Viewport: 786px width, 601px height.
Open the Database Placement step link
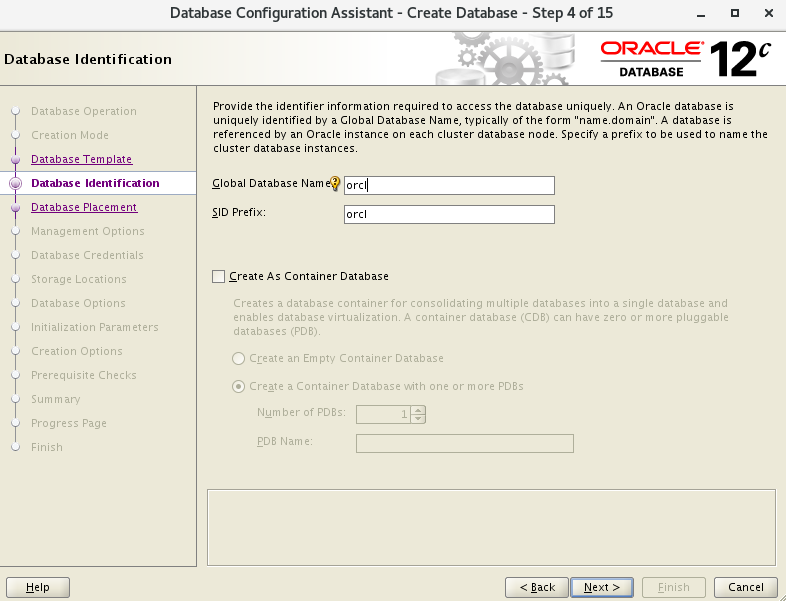pos(84,208)
